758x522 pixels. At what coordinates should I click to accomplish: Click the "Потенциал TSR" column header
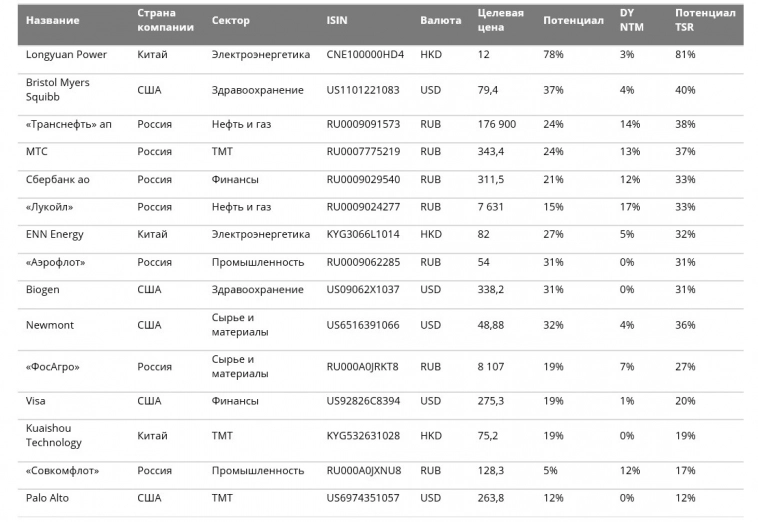pos(705,20)
